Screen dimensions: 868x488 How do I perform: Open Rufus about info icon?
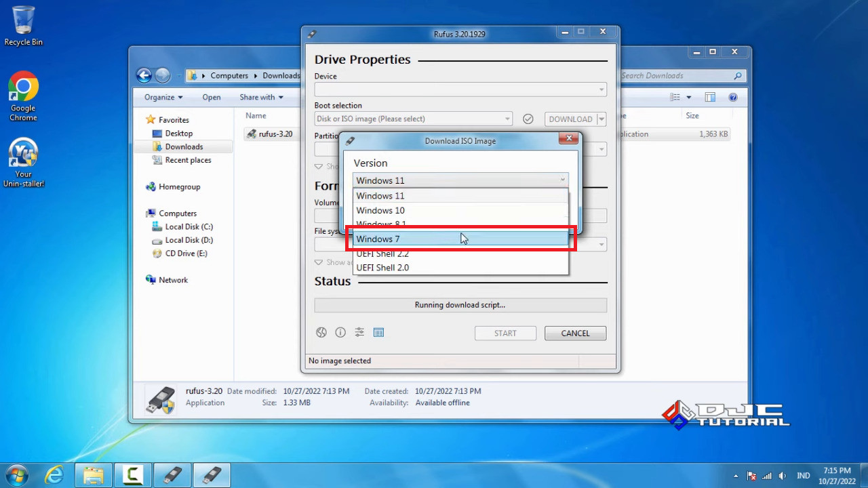(340, 332)
